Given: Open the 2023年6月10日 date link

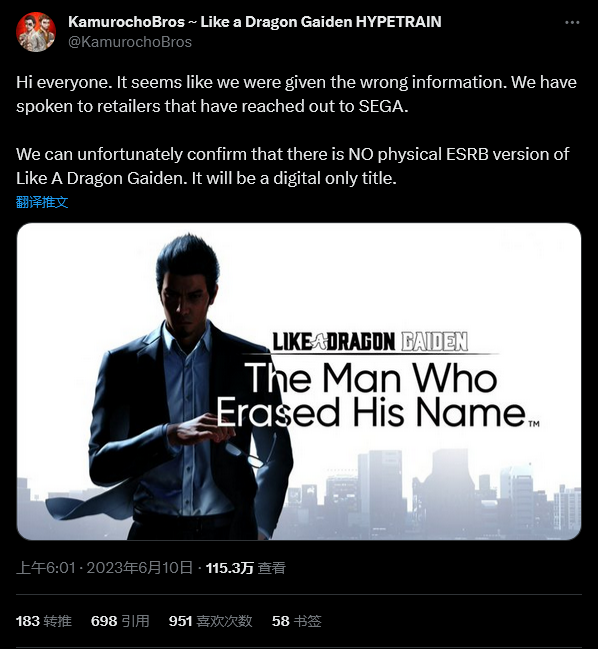Looking at the screenshot, I should [x=139, y=567].
